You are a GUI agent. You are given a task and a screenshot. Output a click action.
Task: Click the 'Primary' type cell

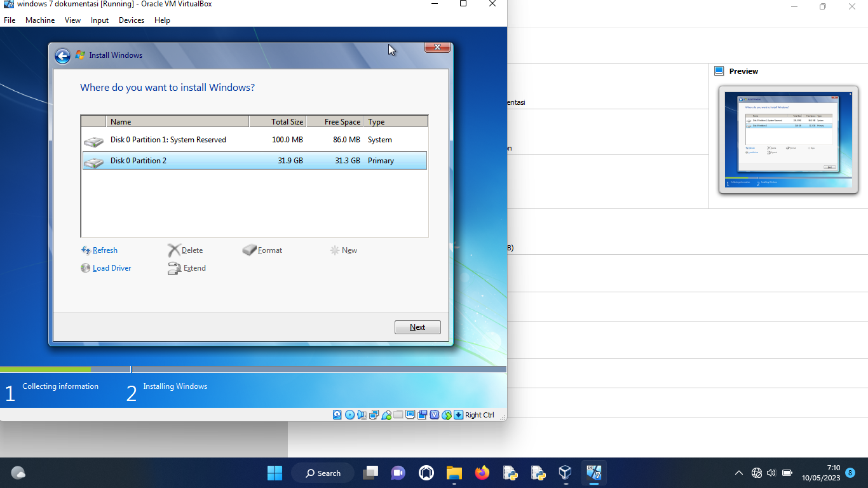click(x=381, y=161)
